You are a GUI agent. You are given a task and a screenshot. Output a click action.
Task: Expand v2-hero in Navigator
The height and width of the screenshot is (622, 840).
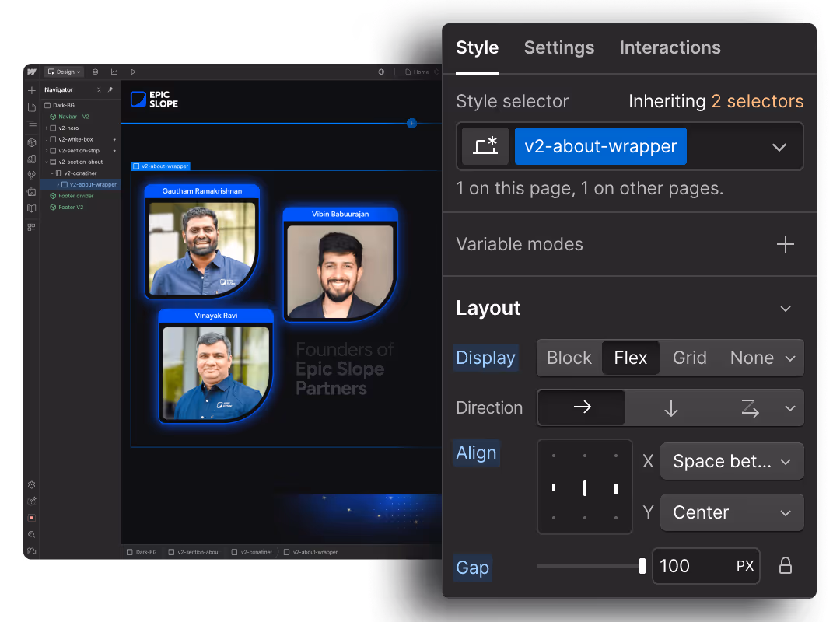47,128
